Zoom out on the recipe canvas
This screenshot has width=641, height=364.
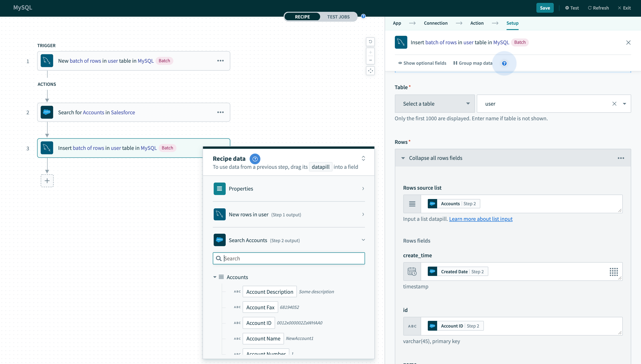(370, 60)
